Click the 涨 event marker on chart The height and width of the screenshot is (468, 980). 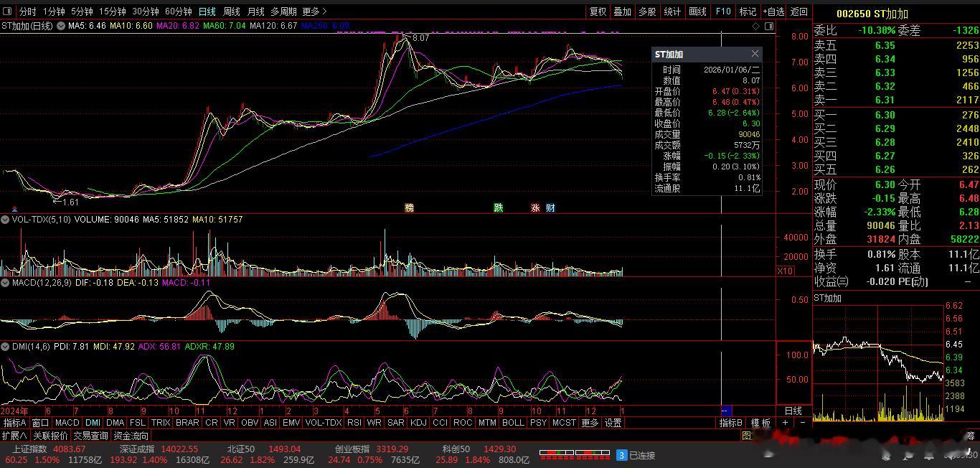(x=535, y=208)
